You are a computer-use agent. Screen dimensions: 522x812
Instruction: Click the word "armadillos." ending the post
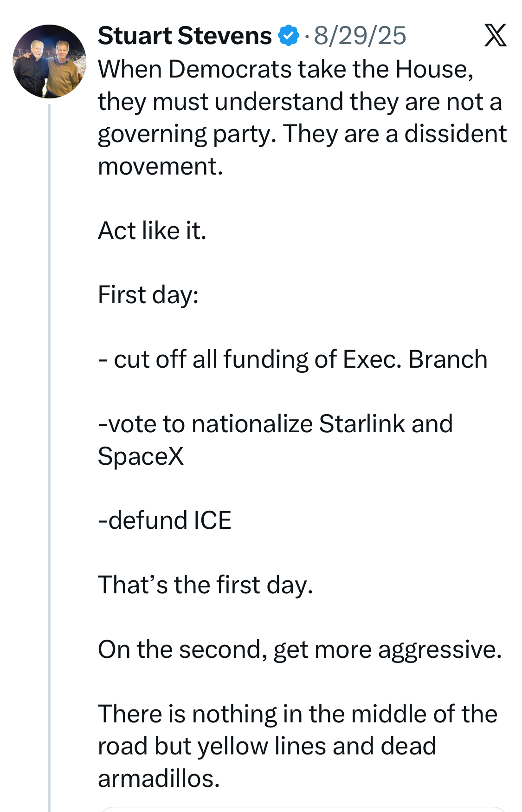pos(159,779)
